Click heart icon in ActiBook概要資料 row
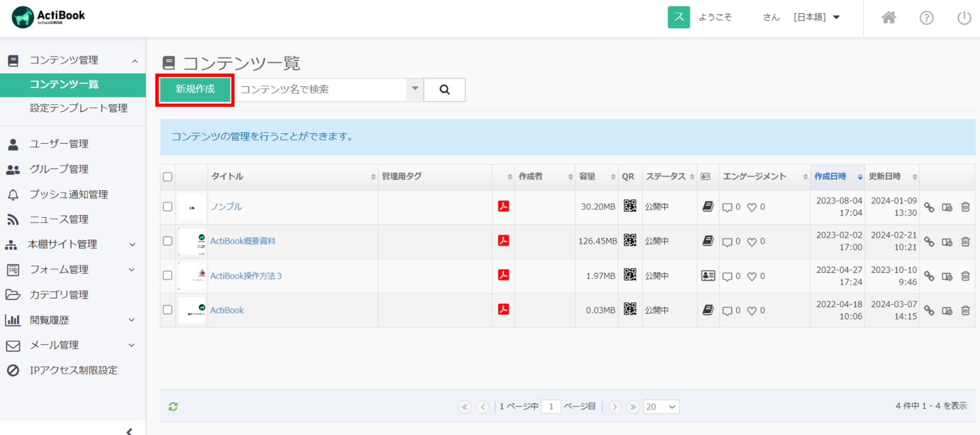Screen dimensions: 980x435 (x=752, y=242)
